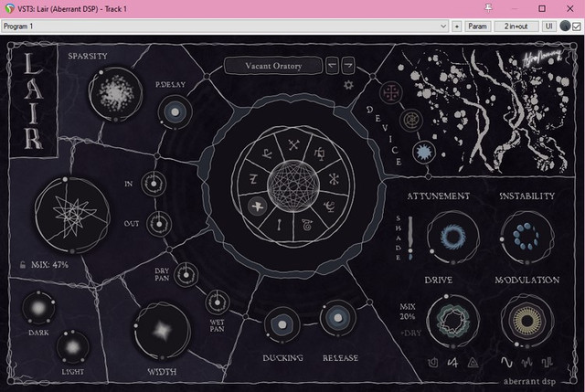Image resolution: width=585 pixels, height=392 pixels.
Task: Click the Ducking knob
Action: pos(282,325)
